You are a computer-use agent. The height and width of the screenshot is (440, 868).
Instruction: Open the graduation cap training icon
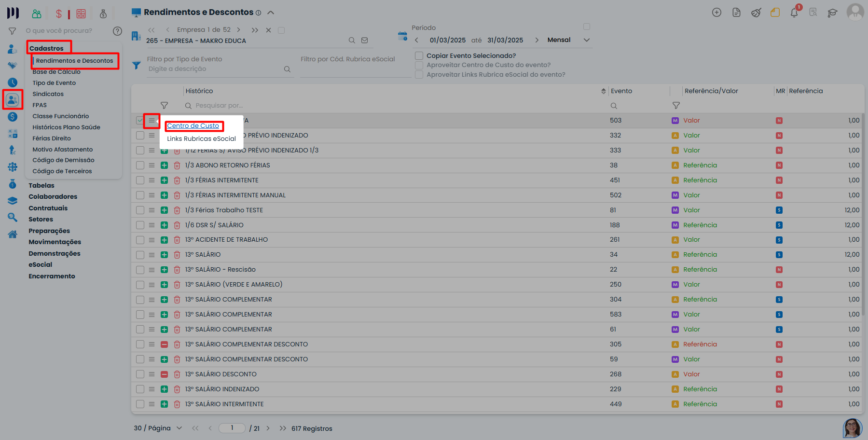tap(832, 13)
